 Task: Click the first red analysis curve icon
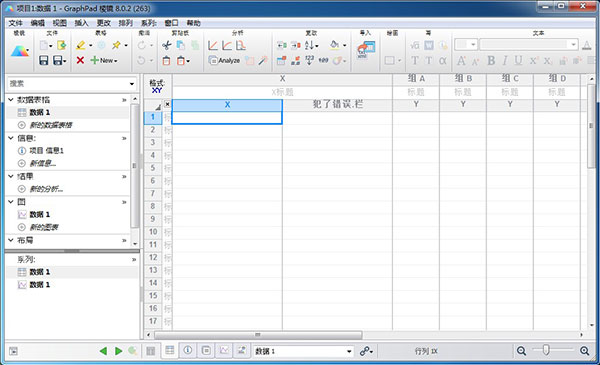[213, 46]
